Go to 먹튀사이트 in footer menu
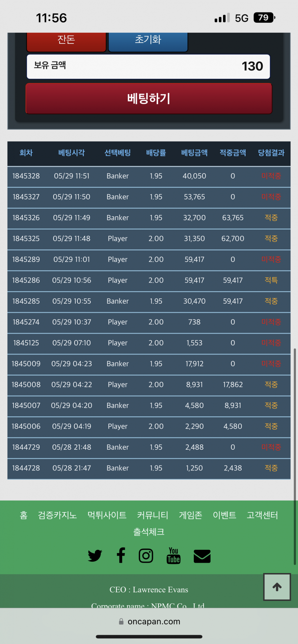Screen dimensions: 298x644 [107, 515]
